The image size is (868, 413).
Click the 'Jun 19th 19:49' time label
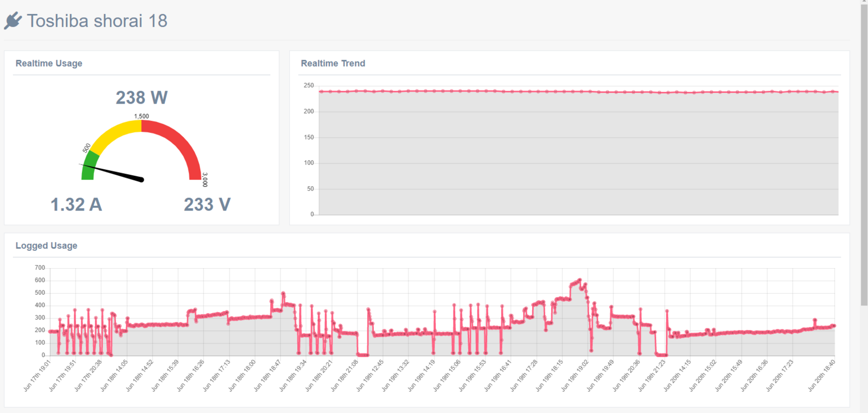pos(601,375)
